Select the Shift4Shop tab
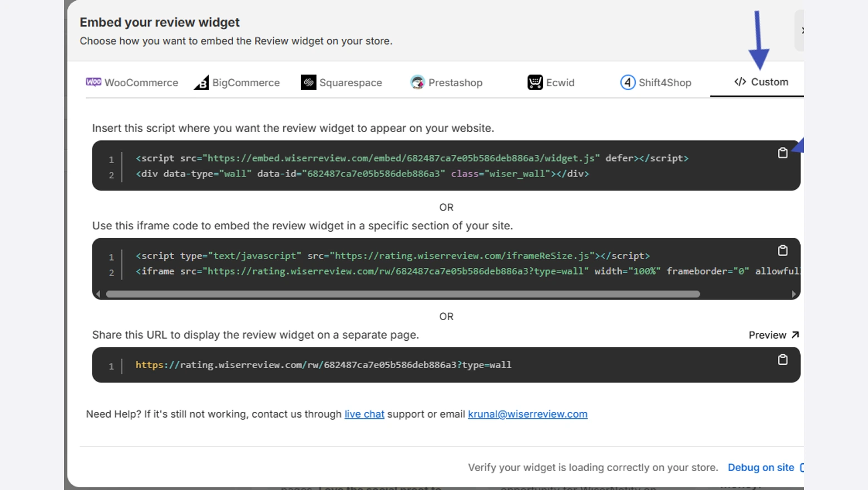The height and width of the screenshot is (490, 868). point(655,82)
